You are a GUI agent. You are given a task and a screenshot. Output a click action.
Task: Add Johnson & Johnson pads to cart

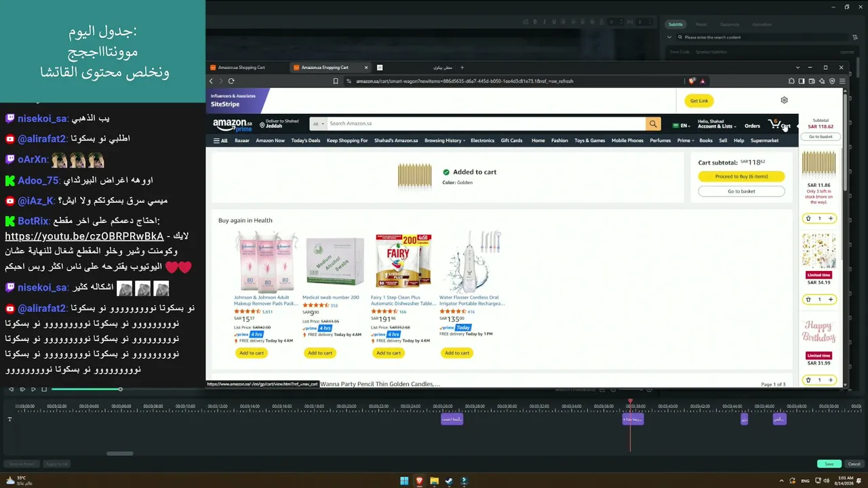(252, 352)
